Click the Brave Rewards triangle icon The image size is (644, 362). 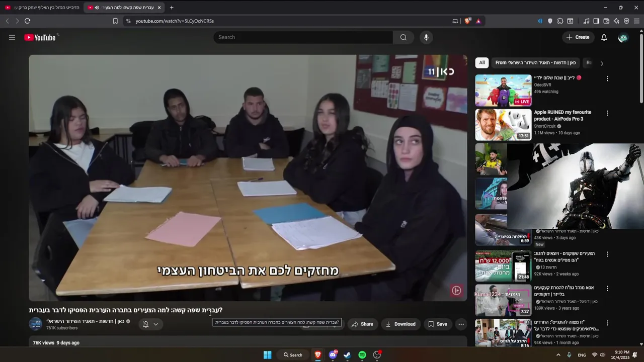[478, 21]
